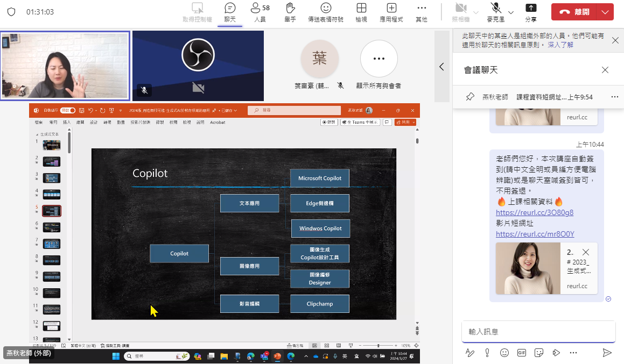Image resolution: width=624 pixels, height=364 pixels.
Task: Open the sticker picker in chat
Action: click(539, 353)
